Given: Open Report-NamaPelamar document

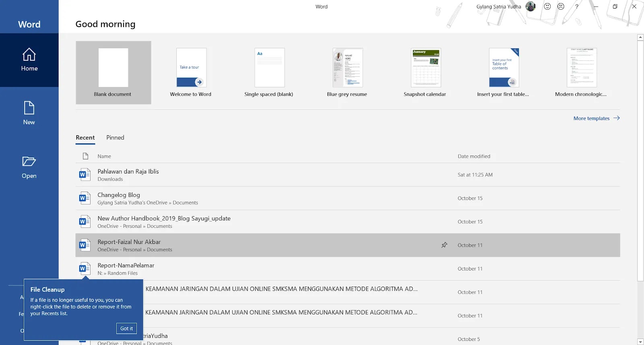Looking at the screenshot, I should (348, 269).
